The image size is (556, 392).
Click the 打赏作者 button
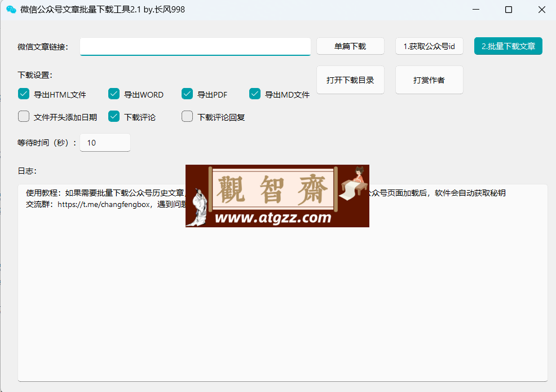click(429, 80)
